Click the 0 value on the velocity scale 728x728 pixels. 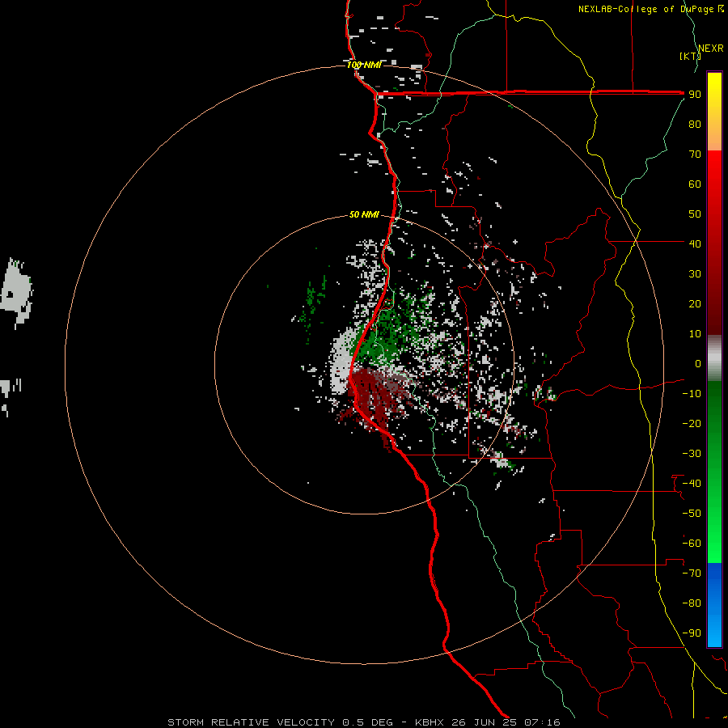click(697, 363)
